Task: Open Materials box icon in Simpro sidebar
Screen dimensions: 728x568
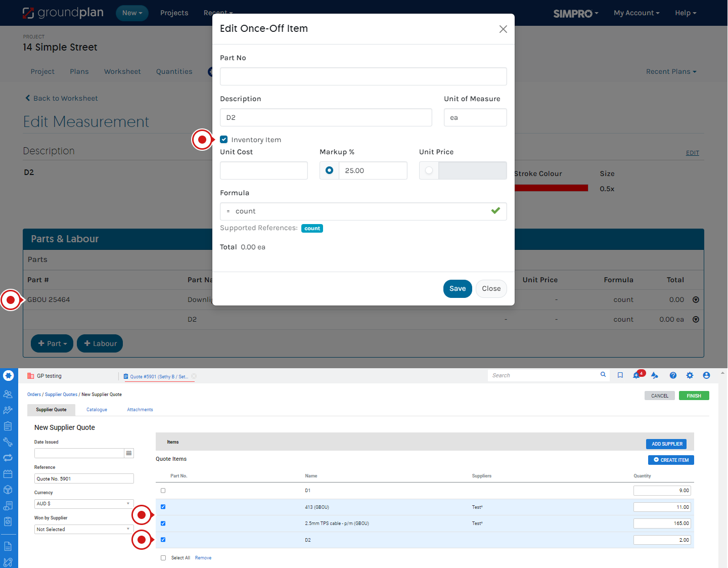Action: click(x=8, y=490)
